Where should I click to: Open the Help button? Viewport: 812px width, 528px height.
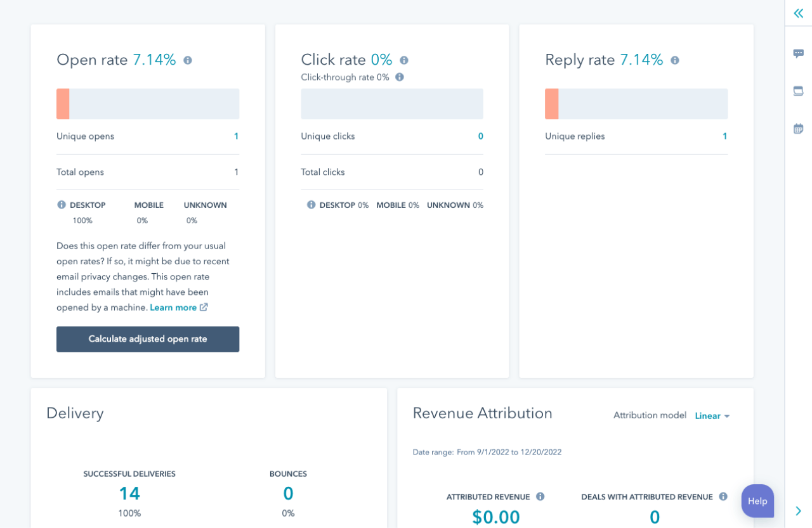(757, 501)
